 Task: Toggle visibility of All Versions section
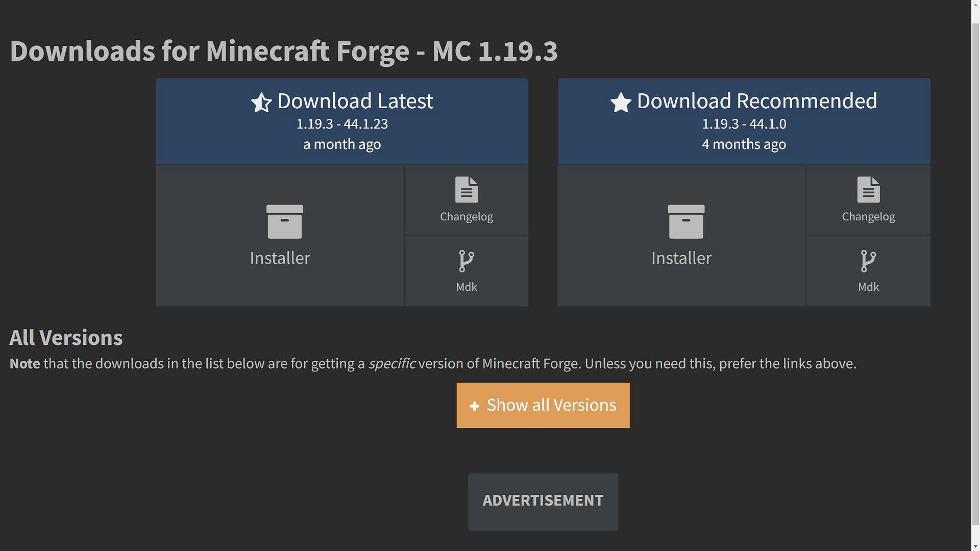click(543, 405)
